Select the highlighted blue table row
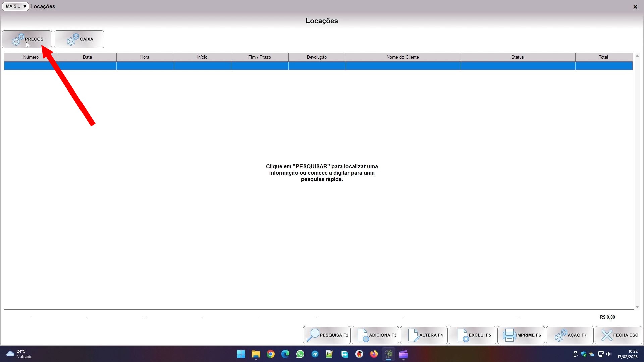This screenshot has height=362, width=644. (318, 66)
